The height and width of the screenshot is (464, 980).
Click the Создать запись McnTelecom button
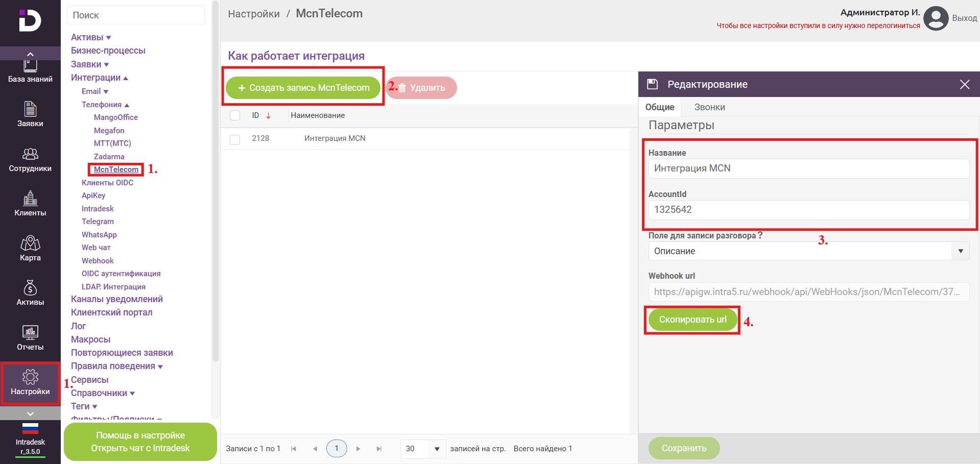coord(303,88)
